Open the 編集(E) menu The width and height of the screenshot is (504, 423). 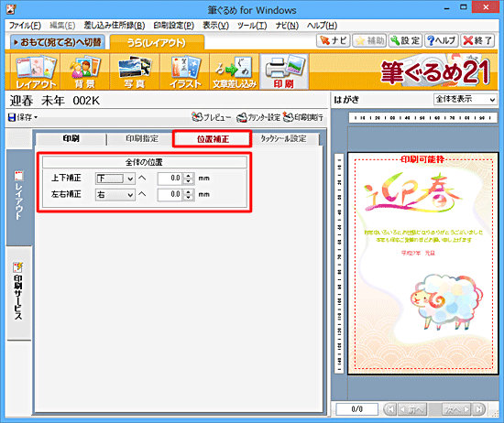pyautogui.click(x=62, y=26)
